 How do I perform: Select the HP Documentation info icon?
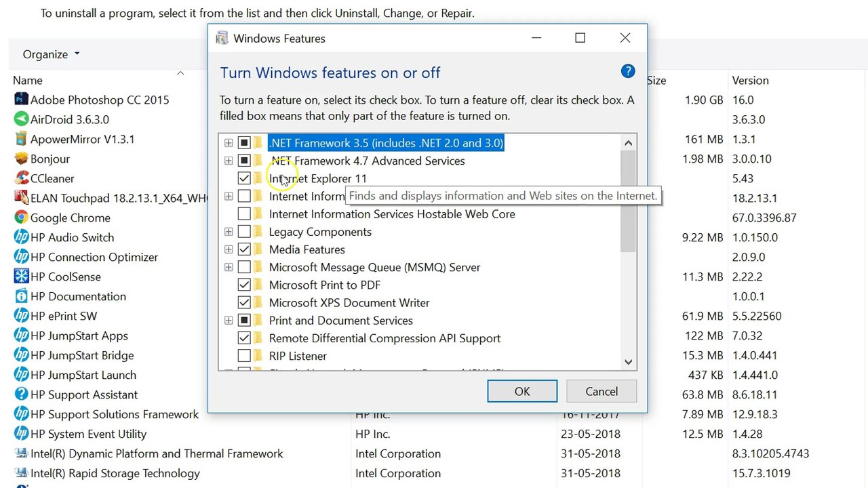click(21, 296)
